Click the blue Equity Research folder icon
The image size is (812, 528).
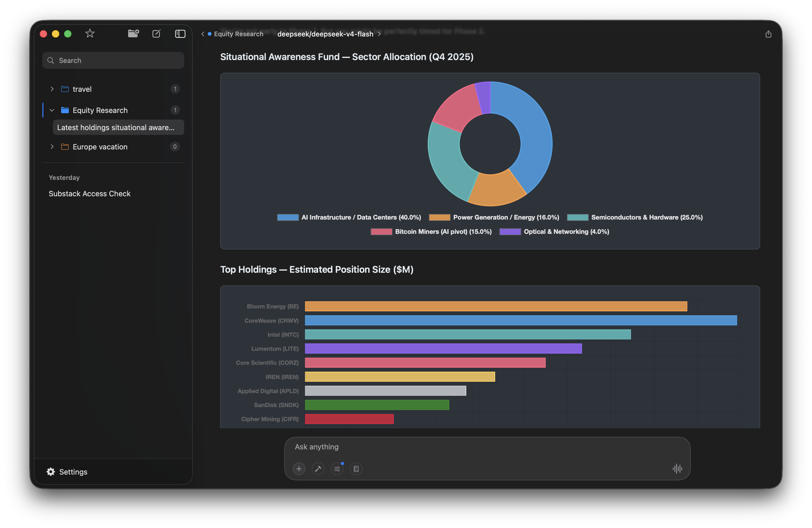65,110
